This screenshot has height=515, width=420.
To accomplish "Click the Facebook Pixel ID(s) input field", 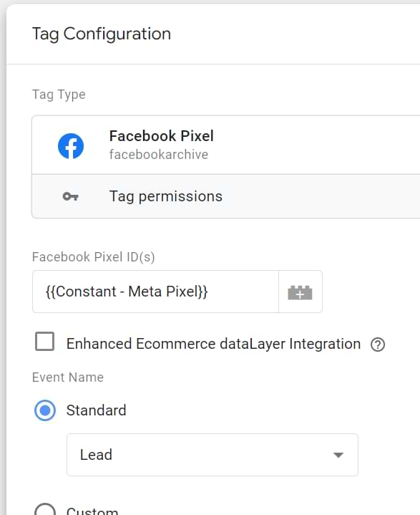I will point(155,292).
